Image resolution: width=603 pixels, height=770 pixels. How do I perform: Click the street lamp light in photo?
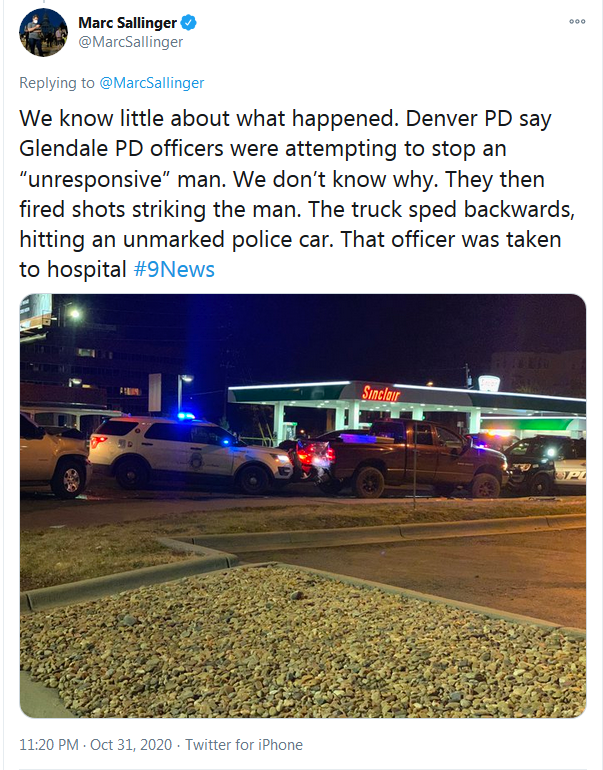point(74,313)
